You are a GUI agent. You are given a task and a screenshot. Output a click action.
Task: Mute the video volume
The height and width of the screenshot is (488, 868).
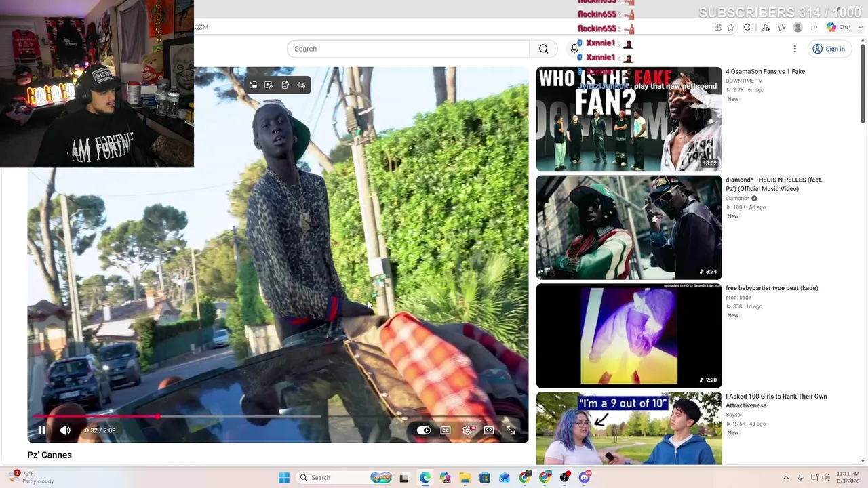click(x=65, y=430)
